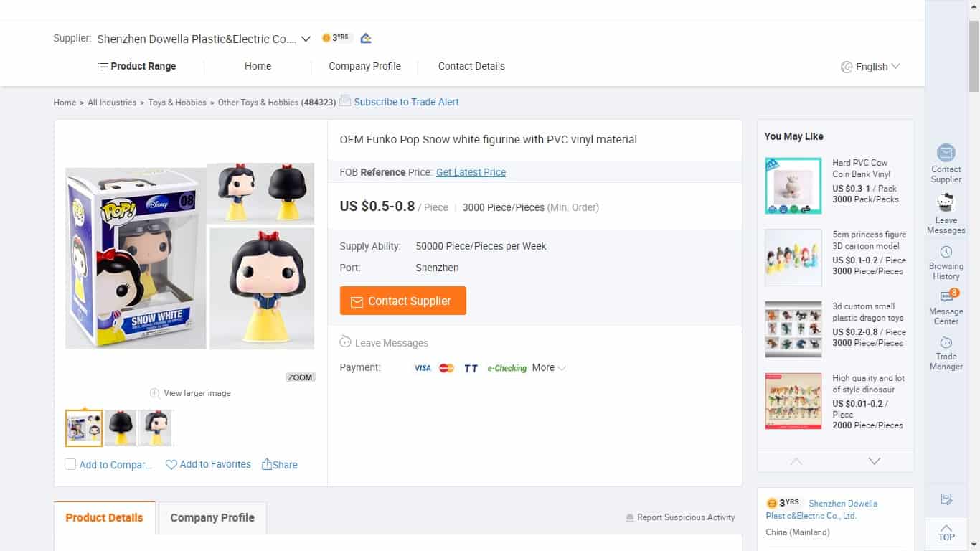Open the Product Range menu
The image size is (980, 551).
pos(137,66)
